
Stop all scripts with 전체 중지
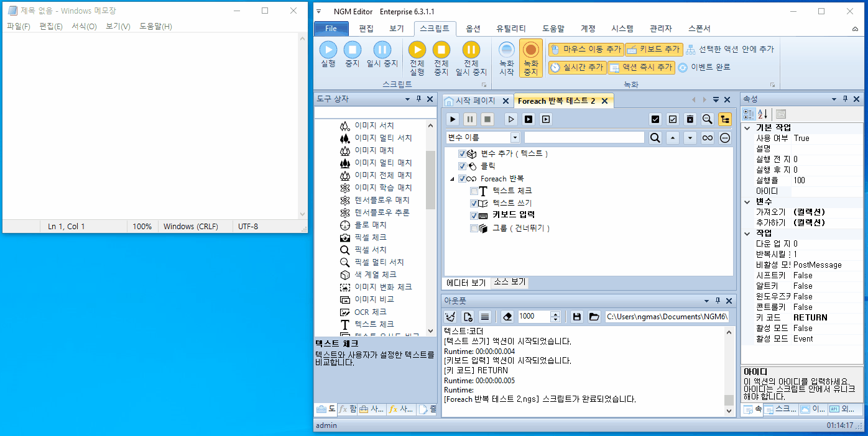click(441, 58)
